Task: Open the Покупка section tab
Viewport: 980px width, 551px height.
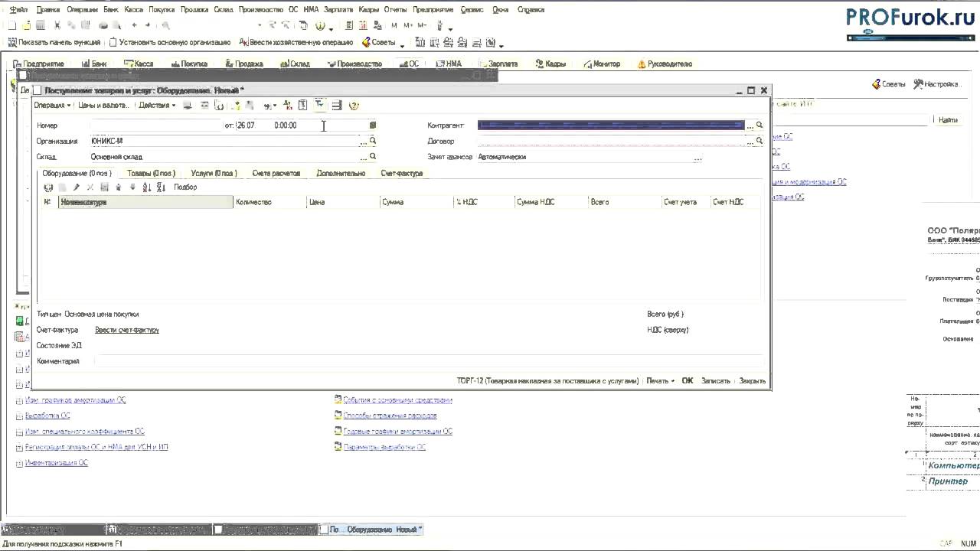Action: [x=189, y=64]
